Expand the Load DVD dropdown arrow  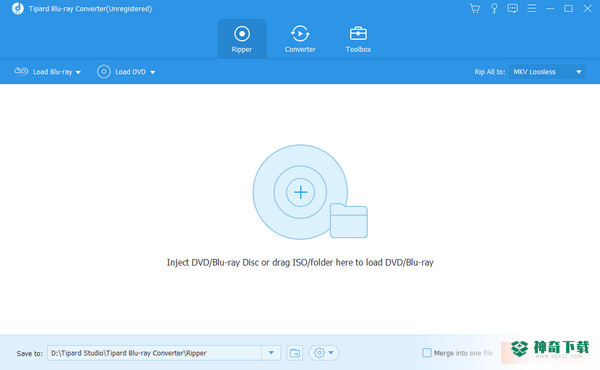click(152, 72)
